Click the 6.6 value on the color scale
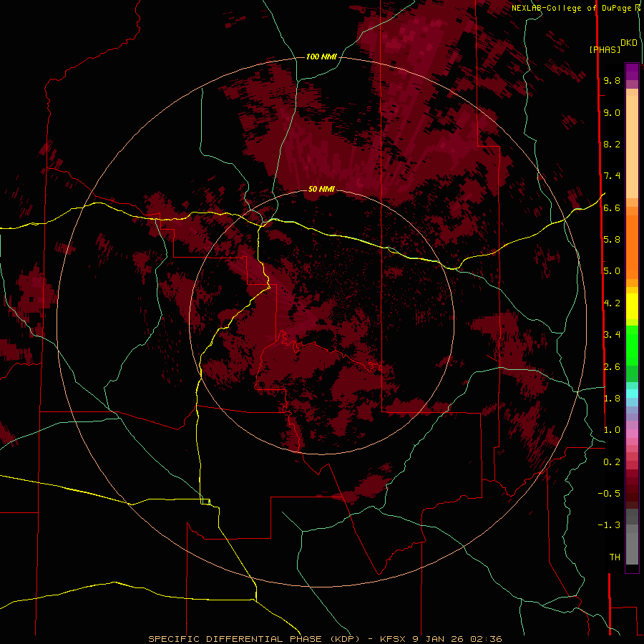Viewport: 644px width, 644px height. (612, 208)
